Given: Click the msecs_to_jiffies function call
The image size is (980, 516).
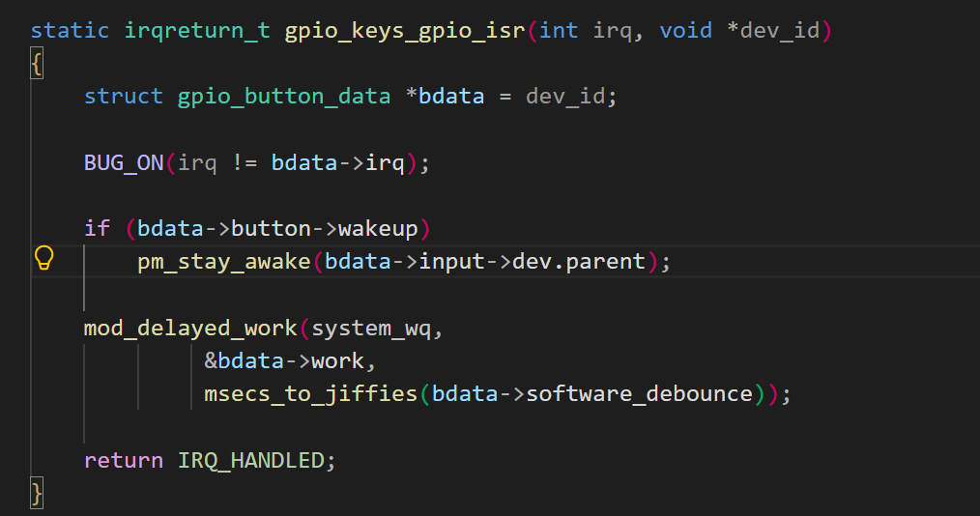Looking at the screenshot, I should pyautogui.click(x=310, y=394).
